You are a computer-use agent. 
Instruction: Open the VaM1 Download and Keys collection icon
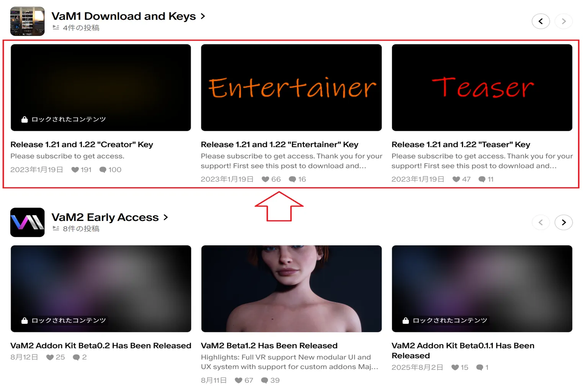pyautogui.click(x=27, y=21)
